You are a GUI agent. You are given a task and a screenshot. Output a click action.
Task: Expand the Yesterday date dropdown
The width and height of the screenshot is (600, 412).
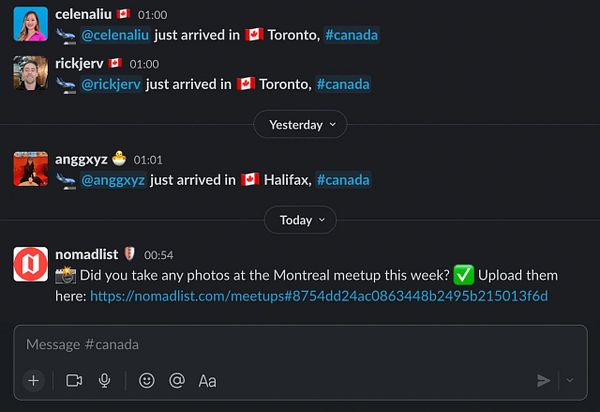click(x=300, y=125)
